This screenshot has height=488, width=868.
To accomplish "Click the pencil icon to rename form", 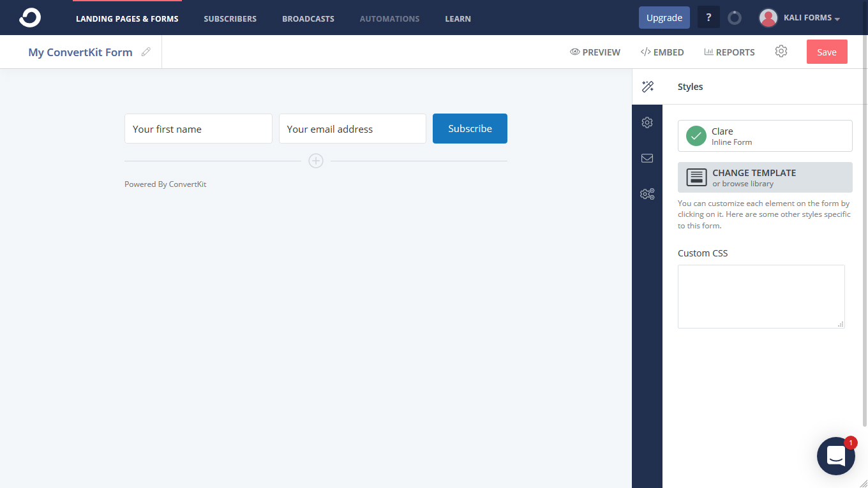I will pyautogui.click(x=146, y=52).
